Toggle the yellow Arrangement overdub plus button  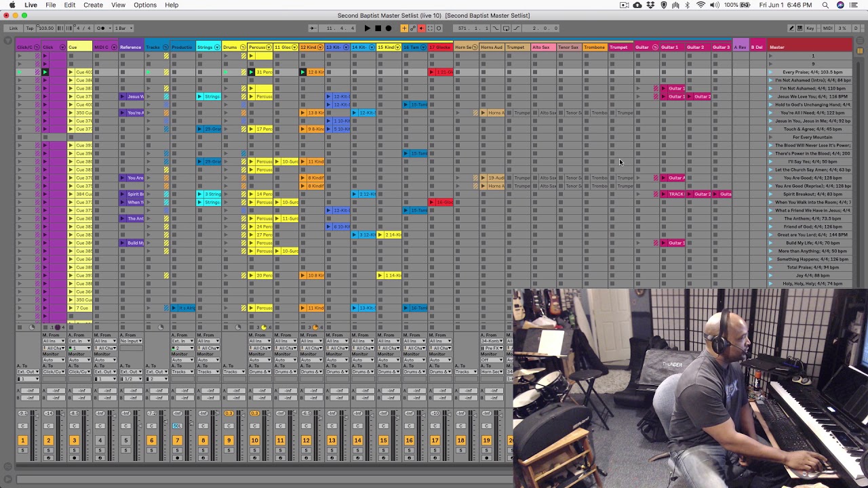404,28
